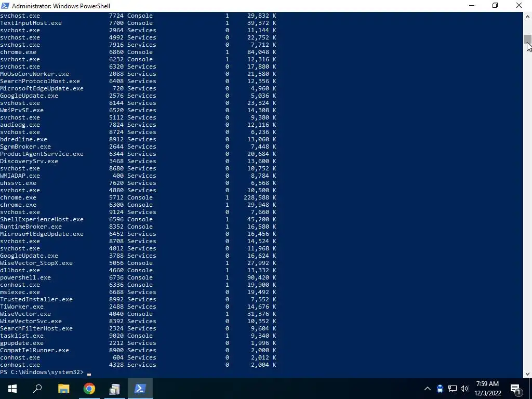Viewport: 532px width, 399px height.
Task: Click uhssvc.exe process name
Action: (x=18, y=183)
